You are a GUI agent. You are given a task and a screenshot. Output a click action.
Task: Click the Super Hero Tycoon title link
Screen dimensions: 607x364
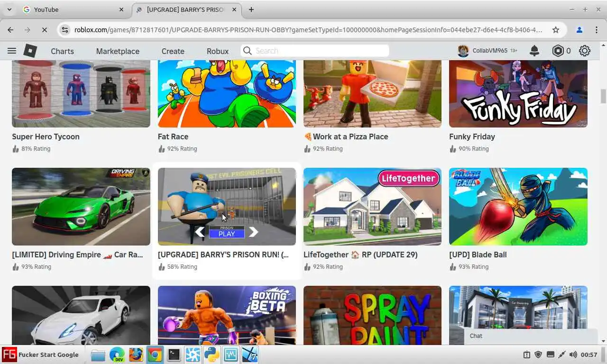[46, 136]
